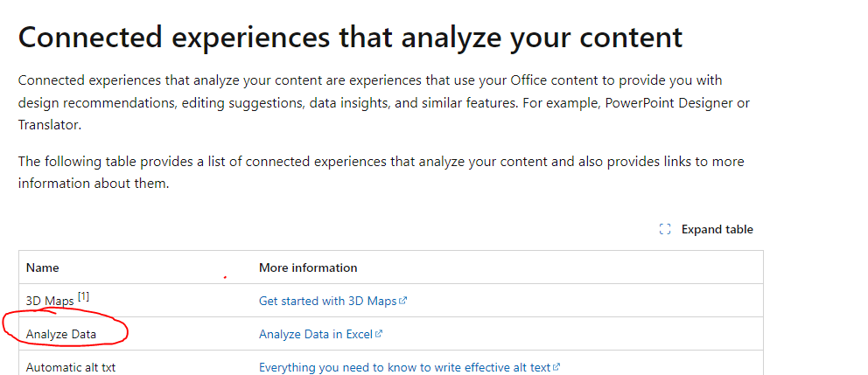The image size is (868, 375).
Task: Select the circled Analyze Data cell
Action: tap(61, 334)
